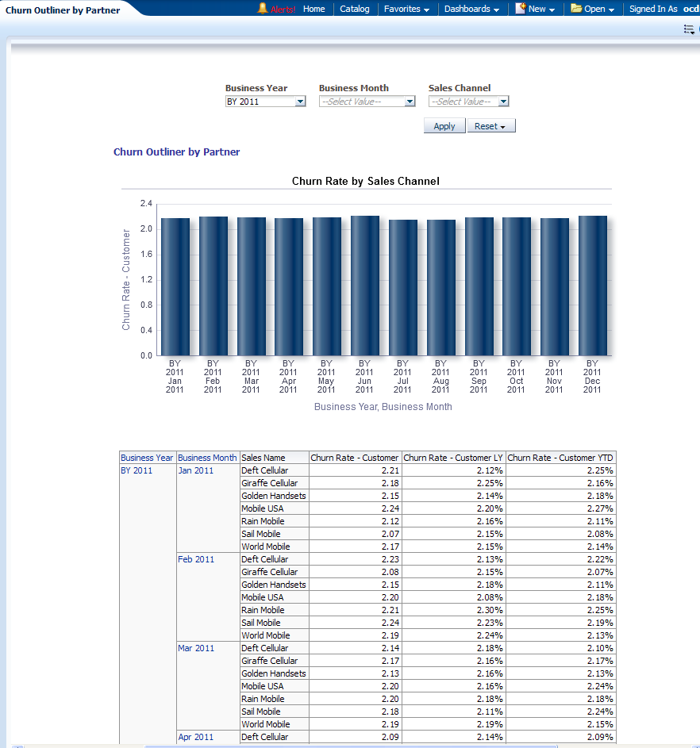
Task: Click the Mar 2011 month link
Action: 196,648
